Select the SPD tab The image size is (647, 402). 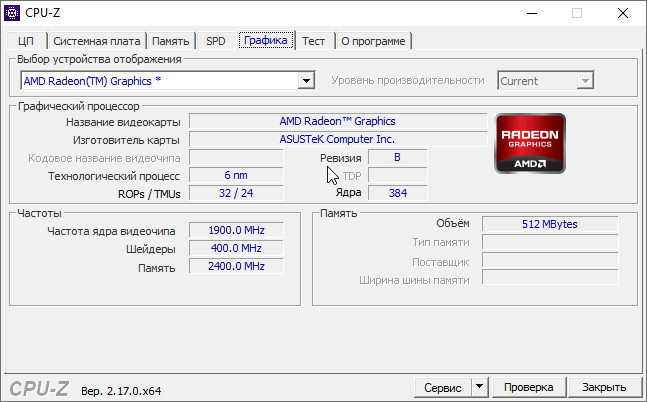(x=215, y=41)
